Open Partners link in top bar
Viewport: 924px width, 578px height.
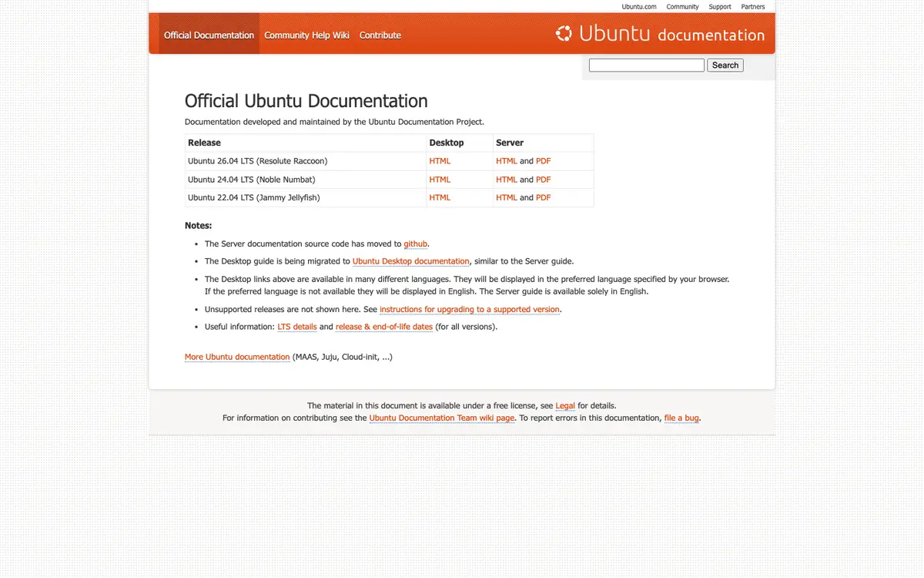point(753,7)
